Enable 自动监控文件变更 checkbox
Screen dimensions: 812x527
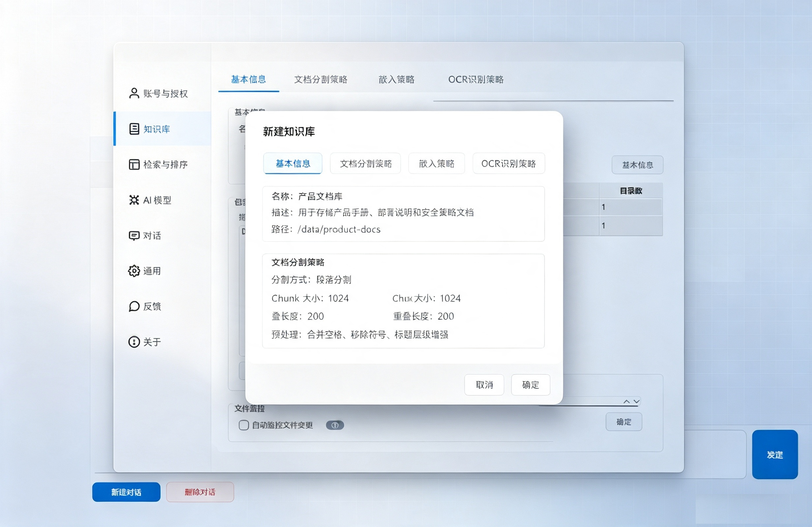pos(244,425)
